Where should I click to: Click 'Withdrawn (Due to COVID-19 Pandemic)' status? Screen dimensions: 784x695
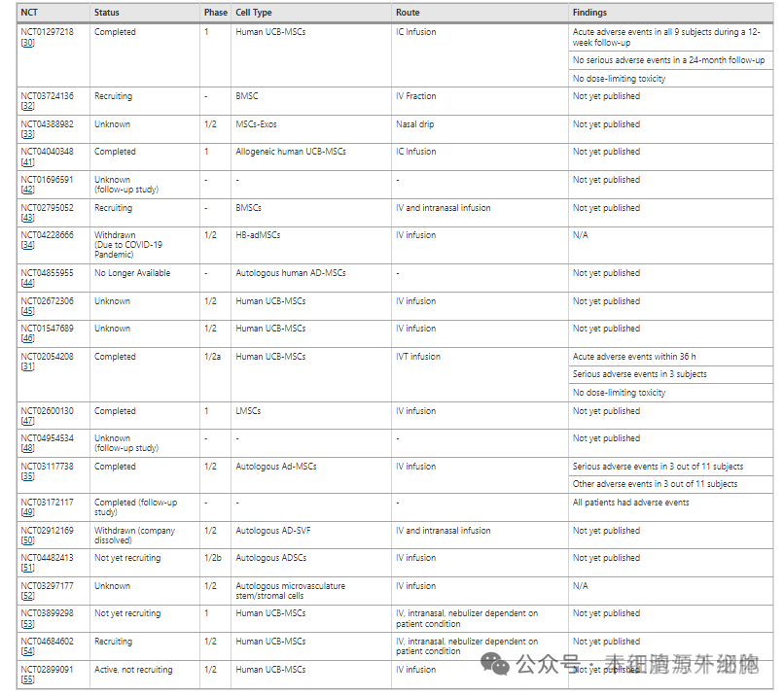coord(128,245)
